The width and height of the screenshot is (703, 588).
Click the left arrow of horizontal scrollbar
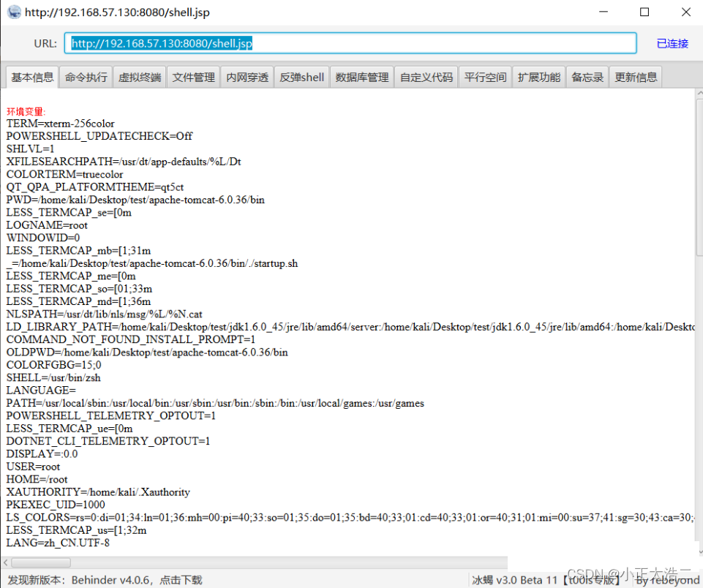[x=6, y=562]
